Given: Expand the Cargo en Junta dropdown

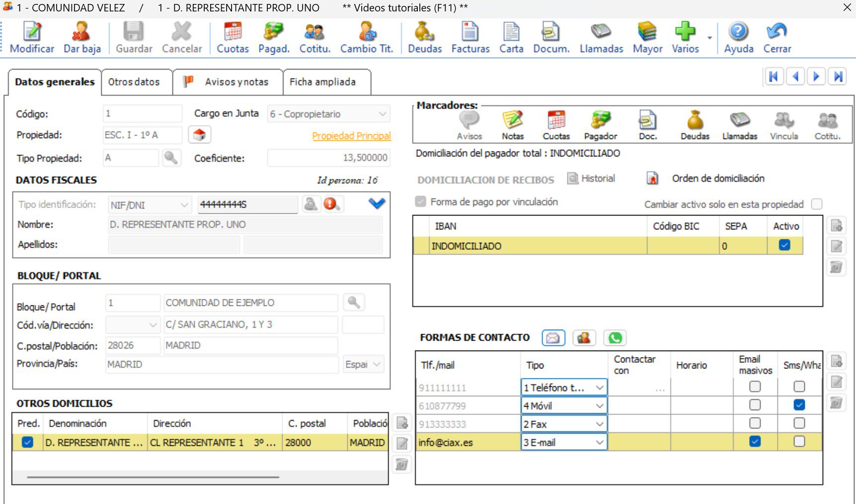Looking at the screenshot, I should click(382, 114).
